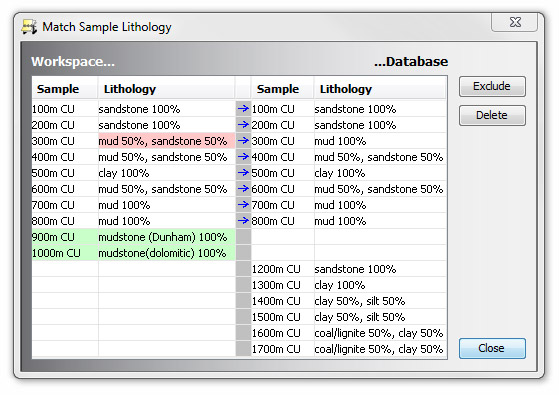Screen dimensions: 559x395
Task: Close the dialog with the Close button
Action: (492, 348)
